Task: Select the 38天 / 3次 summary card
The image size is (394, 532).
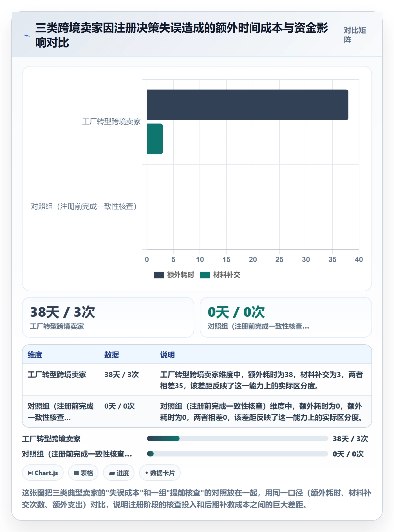Action: 108,317
